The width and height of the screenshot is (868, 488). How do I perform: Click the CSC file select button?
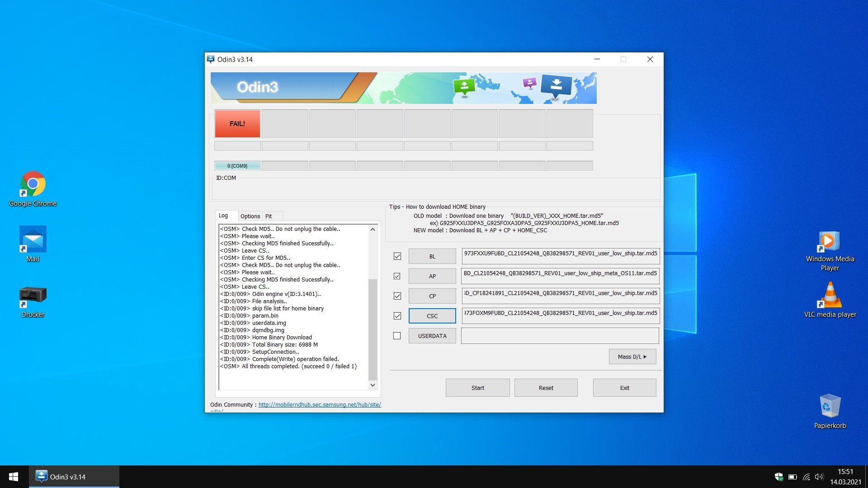(432, 316)
